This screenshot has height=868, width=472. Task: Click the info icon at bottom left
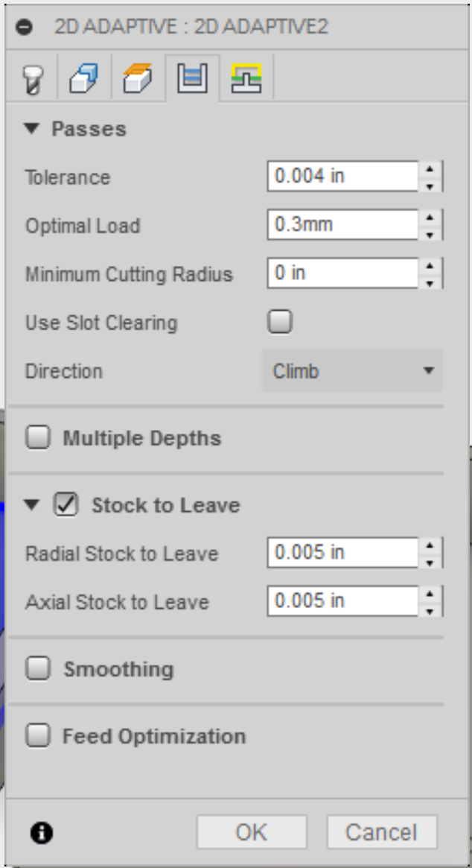(42, 832)
